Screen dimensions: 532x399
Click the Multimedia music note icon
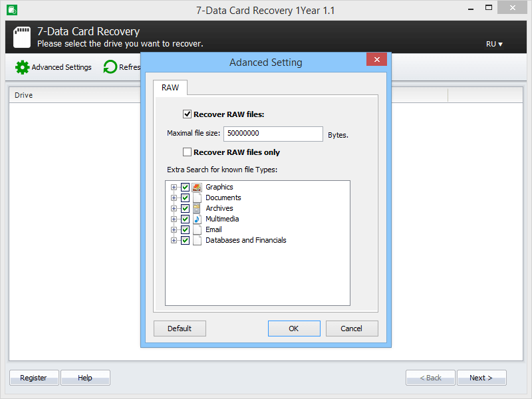pyautogui.click(x=197, y=219)
